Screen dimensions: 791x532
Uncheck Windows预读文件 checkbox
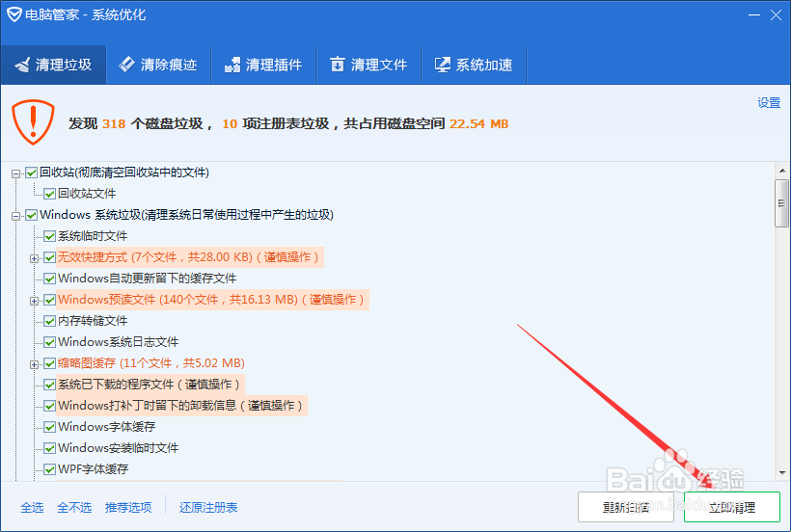[49, 301]
